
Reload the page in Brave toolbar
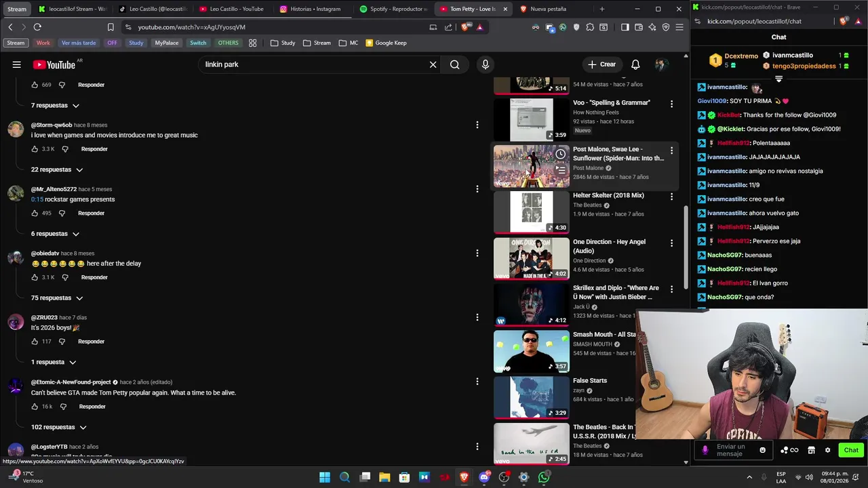[37, 27]
